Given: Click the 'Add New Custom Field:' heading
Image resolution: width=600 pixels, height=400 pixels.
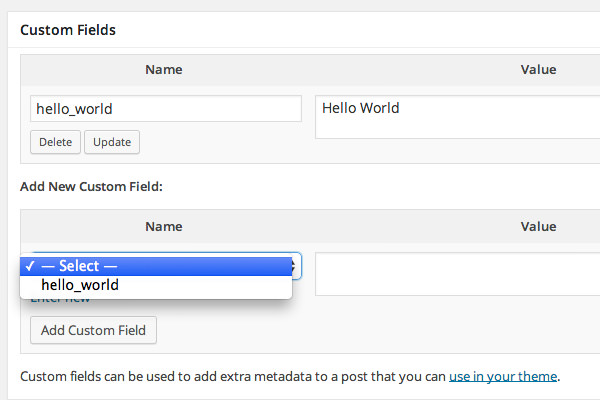Looking at the screenshot, I should click(91, 186).
